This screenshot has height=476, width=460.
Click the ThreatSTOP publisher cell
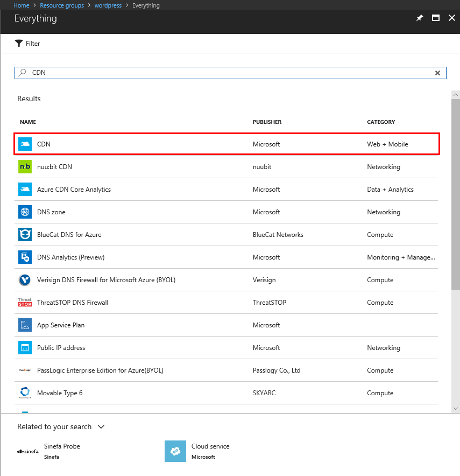tap(269, 303)
